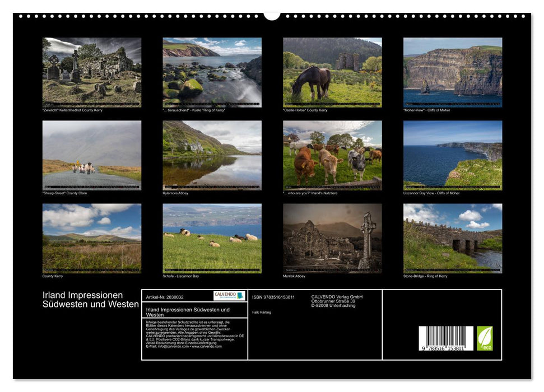
Task: Click the author name Falk Härting
Action: (261, 312)
